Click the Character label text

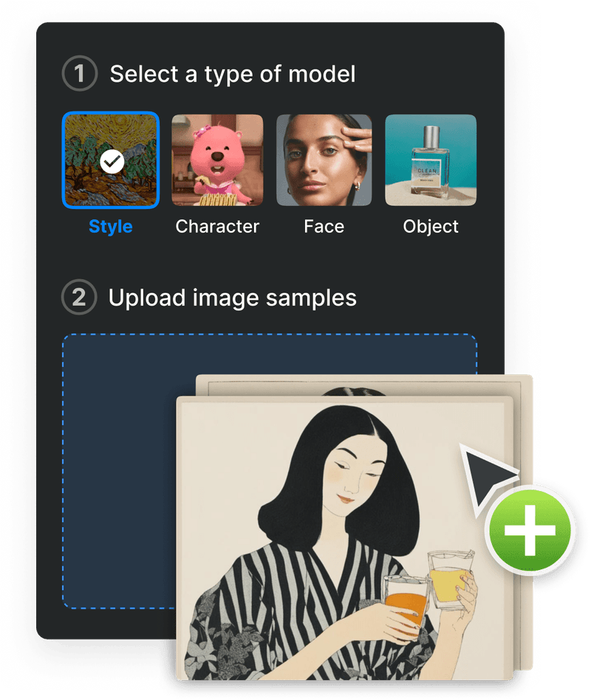click(217, 227)
